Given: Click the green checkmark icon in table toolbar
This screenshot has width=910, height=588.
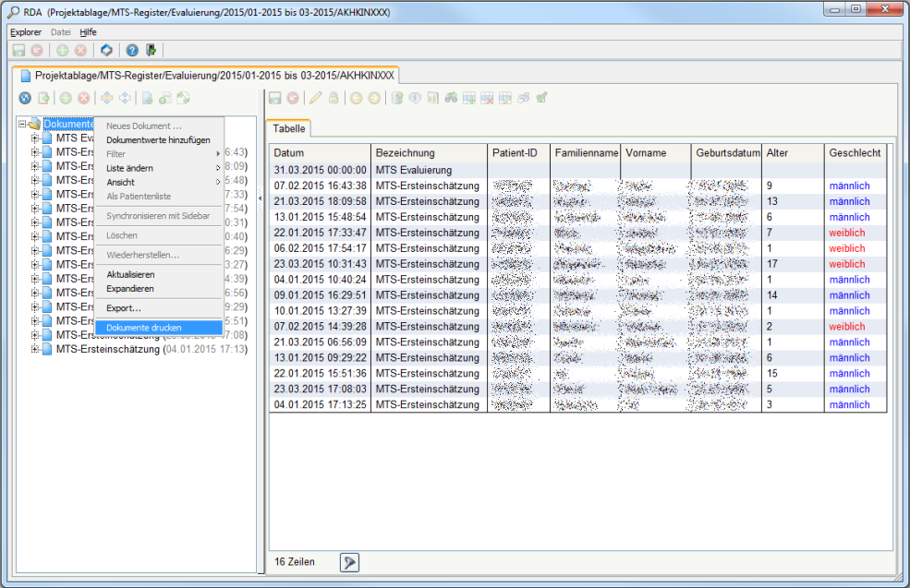Looking at the screenshot, I should (x=541, y=98).
